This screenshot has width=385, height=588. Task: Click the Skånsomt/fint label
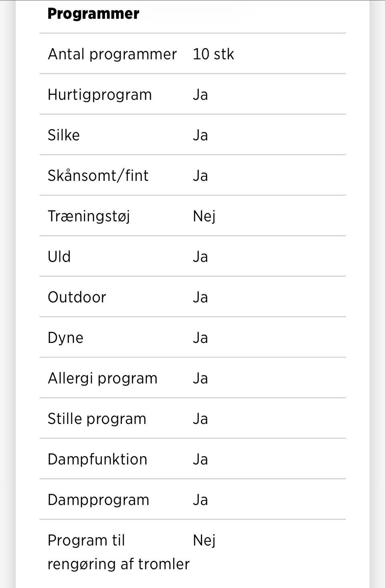[x=98, y=176]
